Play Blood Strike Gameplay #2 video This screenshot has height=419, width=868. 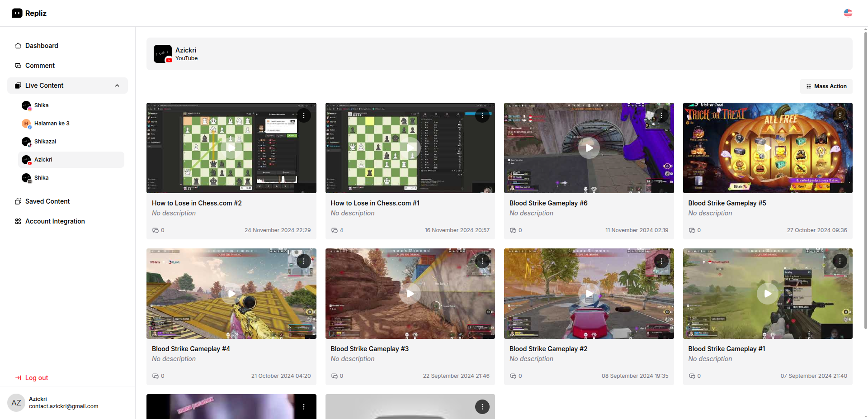pyautogui.click(x=589, y=294)
